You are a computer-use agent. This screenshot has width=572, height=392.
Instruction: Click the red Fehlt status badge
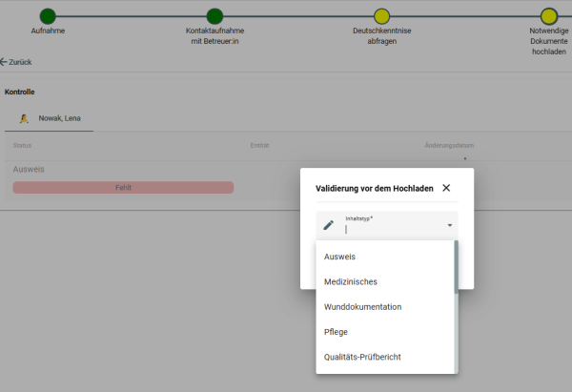click(x=123, y=188)
